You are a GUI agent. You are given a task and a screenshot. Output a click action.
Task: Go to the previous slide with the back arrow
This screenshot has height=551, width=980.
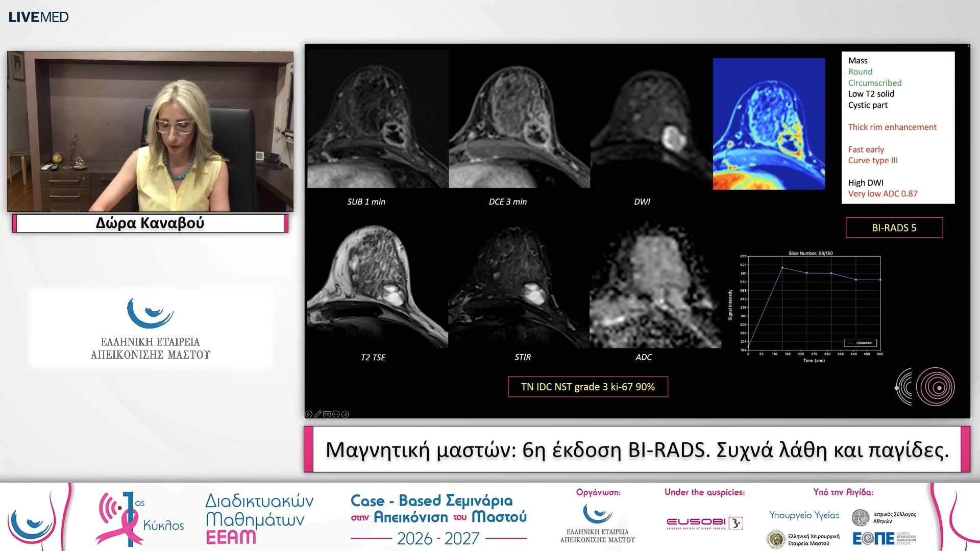(308, 414)
